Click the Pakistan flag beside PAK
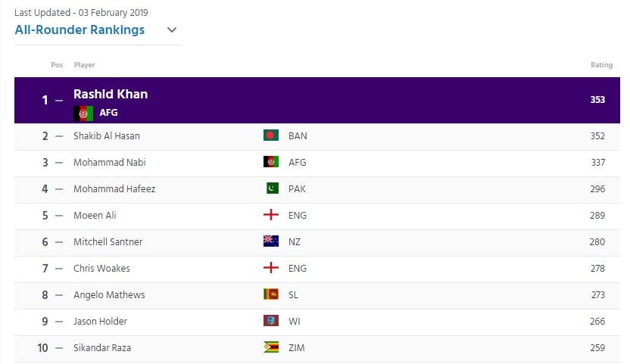Viewport: 630px width, 364px height. pos(273,188)
